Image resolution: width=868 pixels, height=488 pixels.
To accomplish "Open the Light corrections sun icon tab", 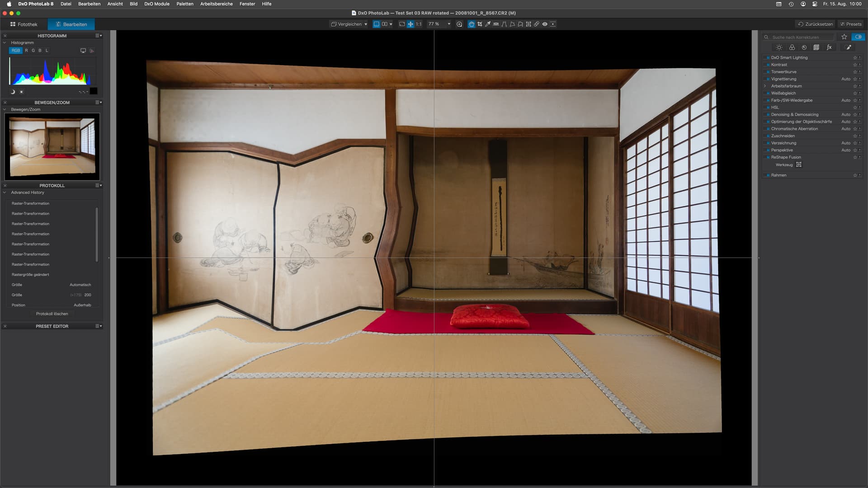I will coord(779,47).
